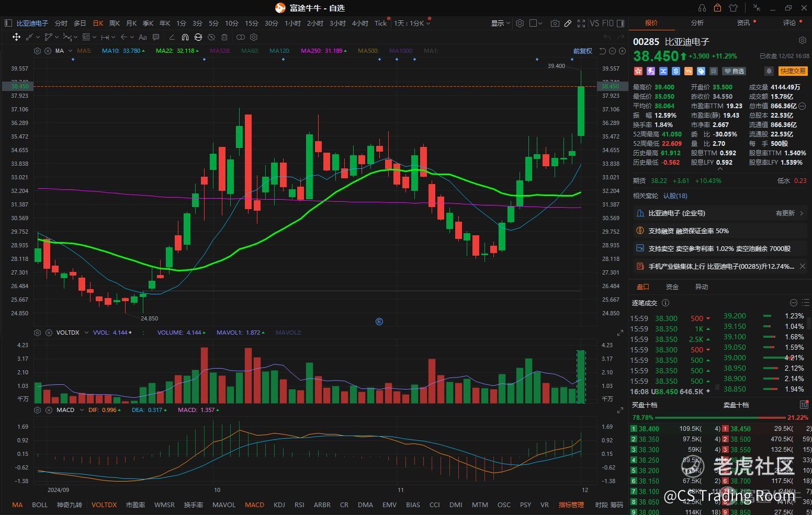Expand the VOLTDX indicator dropdown
Screen dimensions: 812x515
[x=85, y=333]
